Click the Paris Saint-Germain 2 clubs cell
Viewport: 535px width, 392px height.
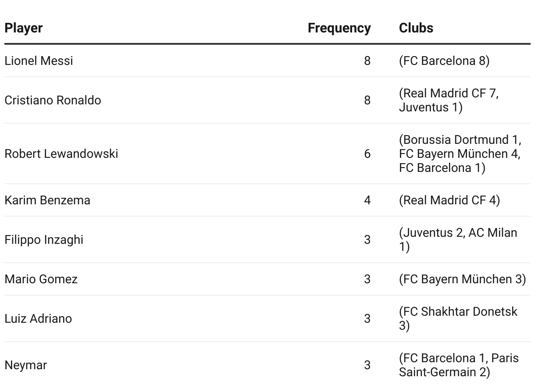459,365
